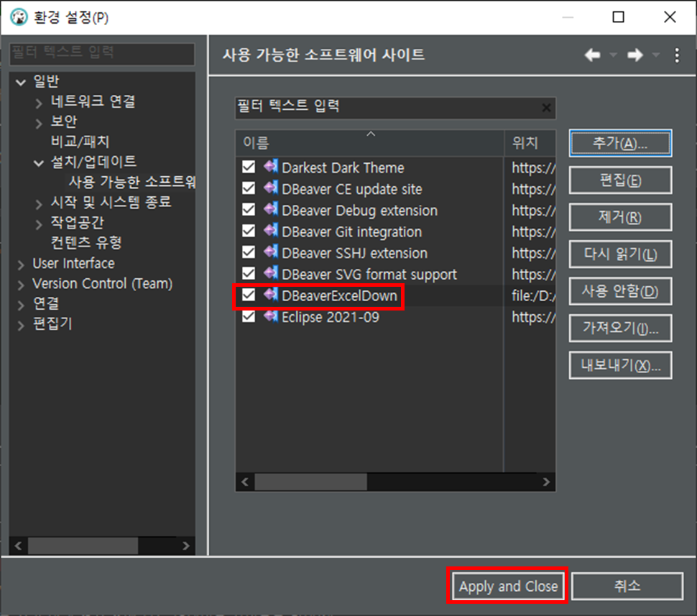Expand the User Interface node
The width and height of the screenshot is (697, 616).
tap(21, 265)
